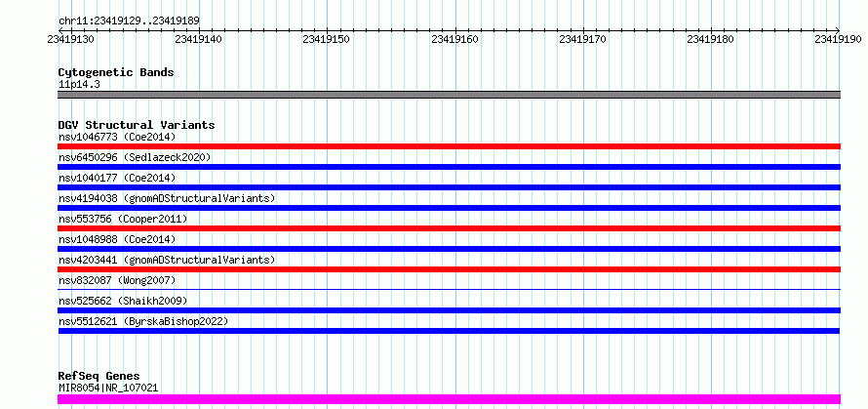The width and height of the screenshot is (868, 409).
Task: Click the DGV Structural Variants track title
Action: pos(137,125)
